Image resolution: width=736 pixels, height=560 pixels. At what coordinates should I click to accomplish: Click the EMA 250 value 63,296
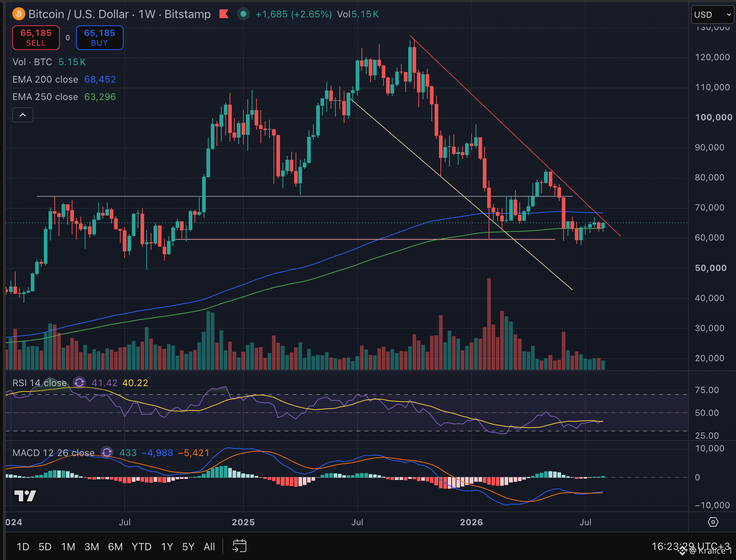(100, 97)
